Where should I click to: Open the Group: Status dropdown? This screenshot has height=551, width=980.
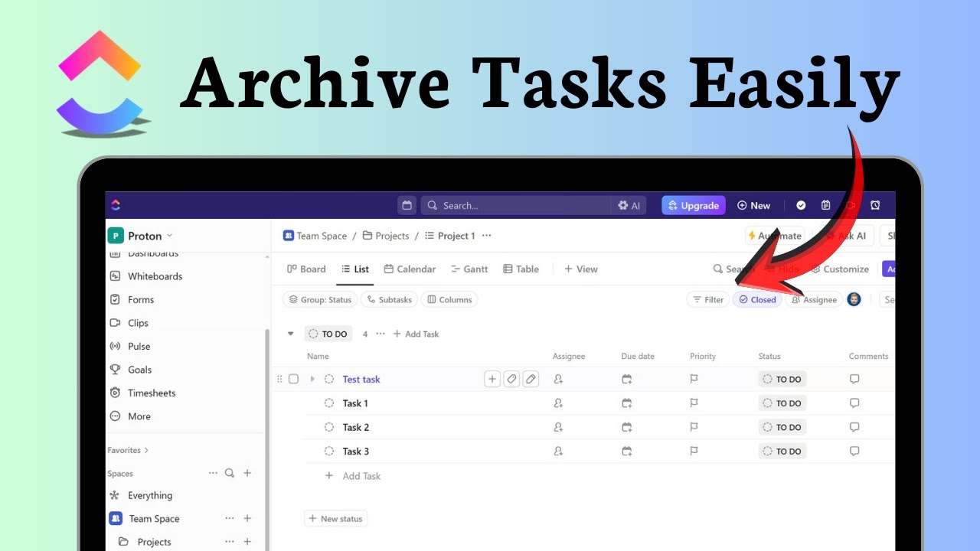point(319,300)
